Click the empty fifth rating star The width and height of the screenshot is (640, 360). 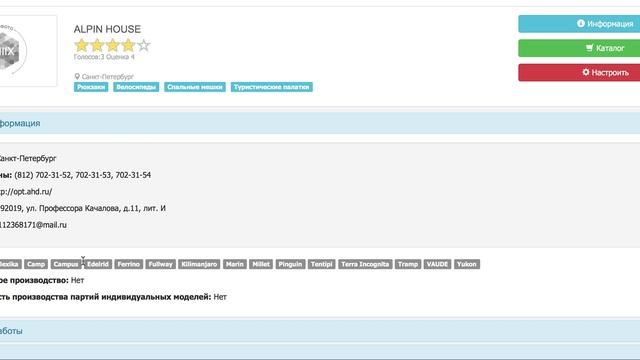(x=144, y=45)
